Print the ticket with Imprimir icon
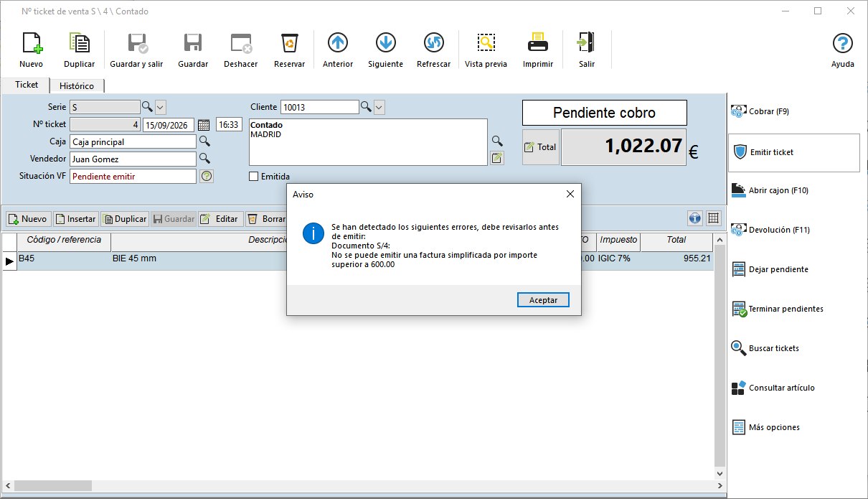 click(538, 50)
